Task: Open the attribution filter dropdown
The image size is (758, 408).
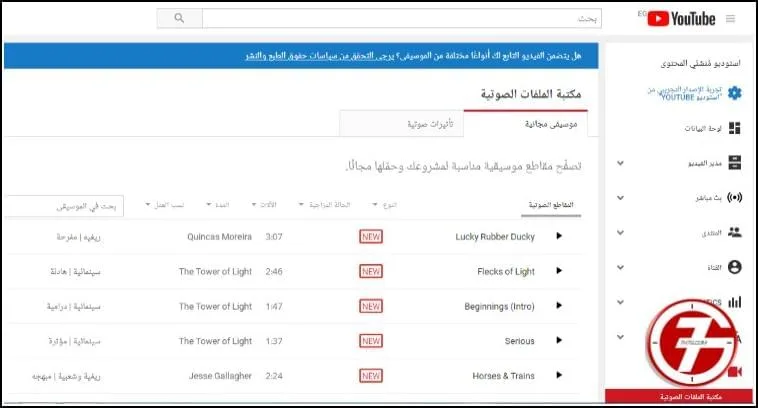Action: (x=165, y=205)
